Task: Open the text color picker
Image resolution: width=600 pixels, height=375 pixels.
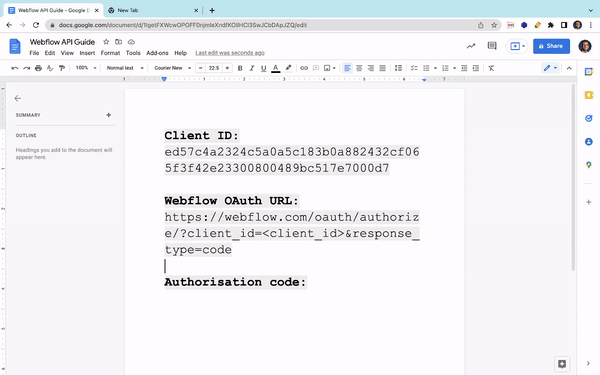Action: (x=276, y=68)
